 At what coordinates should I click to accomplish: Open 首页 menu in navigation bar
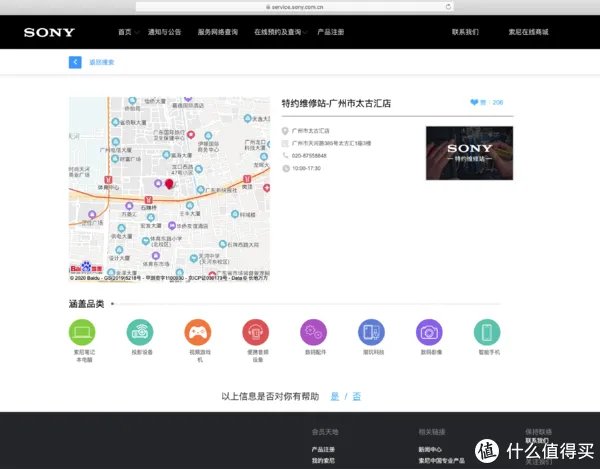click(x=125, y=32)
